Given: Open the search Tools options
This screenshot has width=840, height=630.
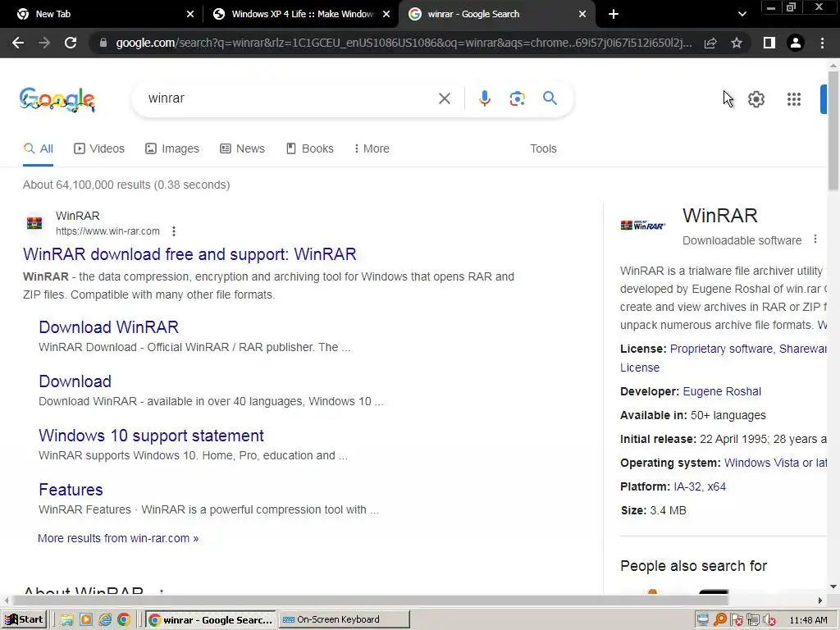Looking at the screenshot, I should (x=543, y=149).
